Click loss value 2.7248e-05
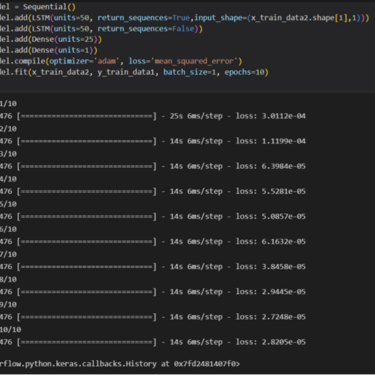The image size is (375, 375). [284, 317]
